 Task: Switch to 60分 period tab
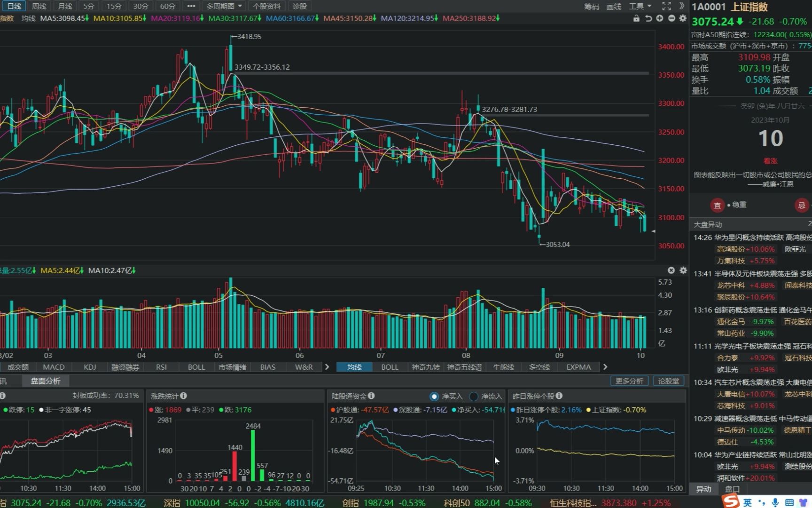point(167,6)
